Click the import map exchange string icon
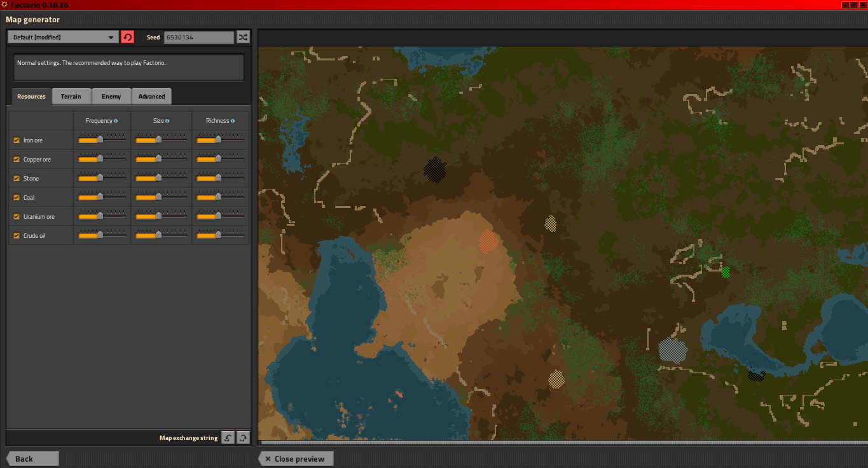Screen dimensions: 868x468 (228, 437)
